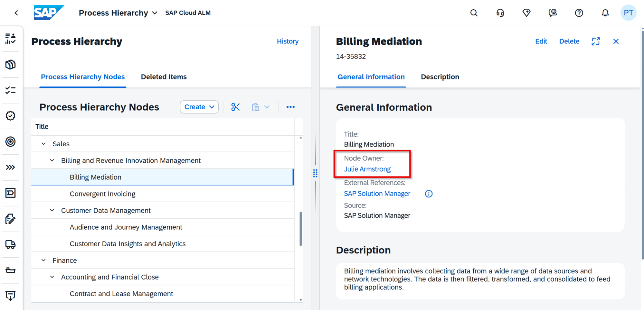Close the Billing Mediation detail panel
The width and height of the screenshot is (644, 310).
point(616,41)
